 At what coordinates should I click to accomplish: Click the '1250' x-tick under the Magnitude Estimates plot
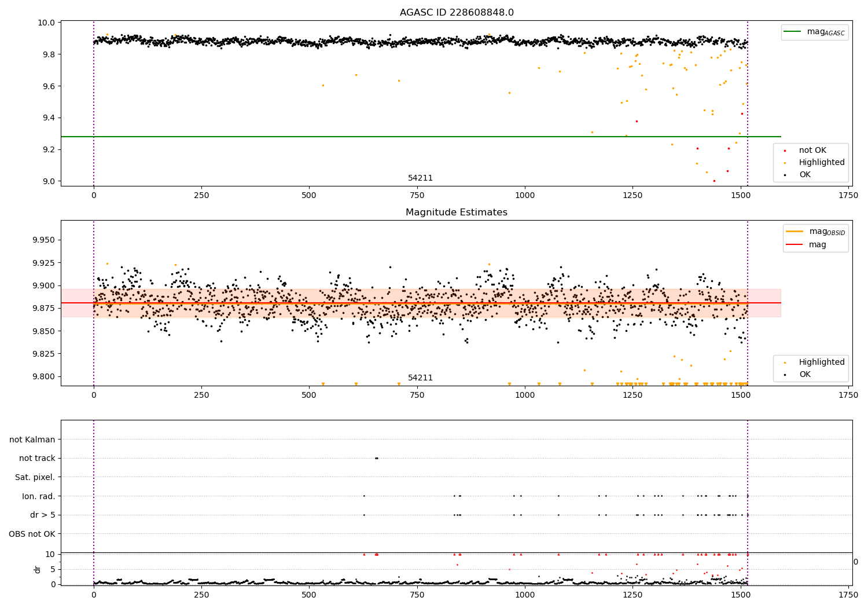click(x=632, y=395)
